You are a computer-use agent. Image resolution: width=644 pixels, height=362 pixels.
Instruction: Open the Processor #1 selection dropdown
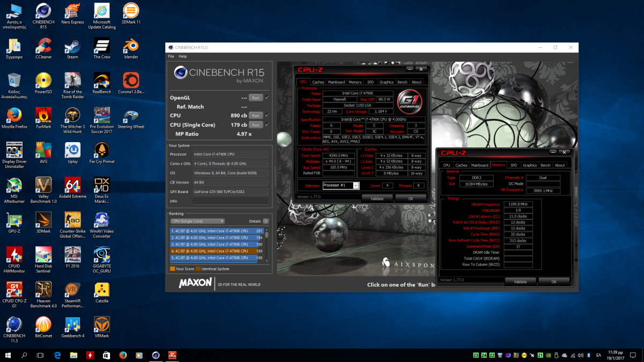(x=341, y=186)
